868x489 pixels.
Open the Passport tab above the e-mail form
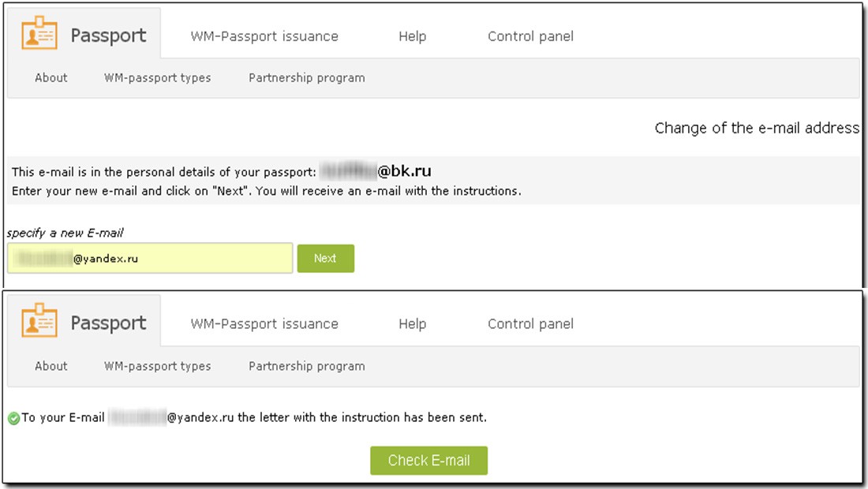pyautogui.click(x=108, y=35)
